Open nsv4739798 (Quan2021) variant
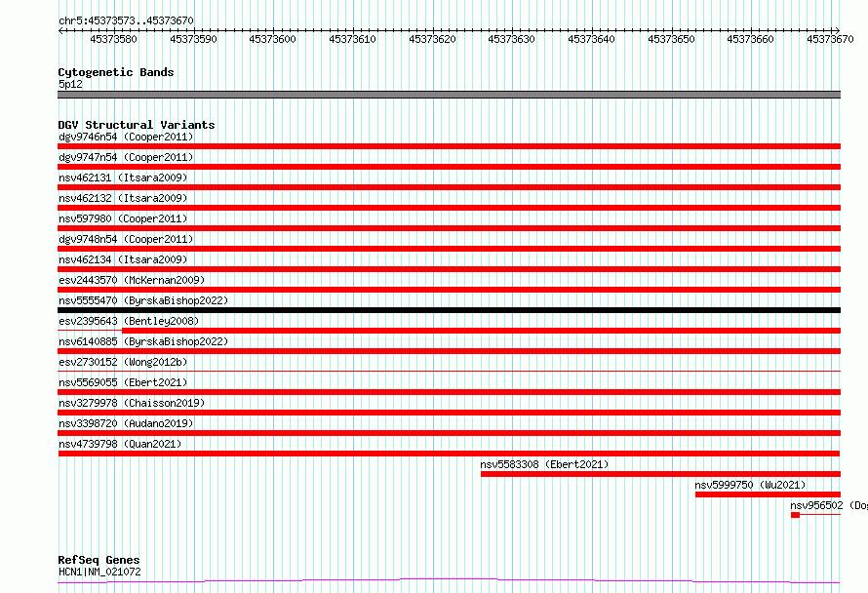 point(120,444)
